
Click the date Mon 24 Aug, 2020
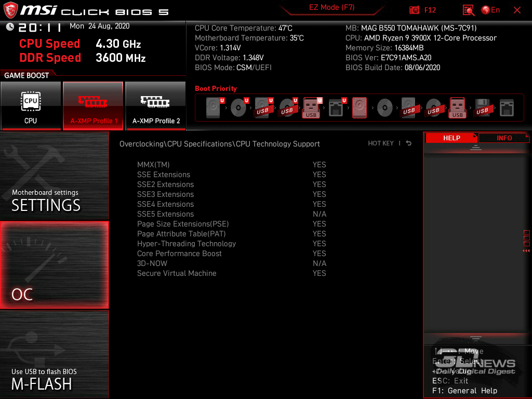pos(99,26)
